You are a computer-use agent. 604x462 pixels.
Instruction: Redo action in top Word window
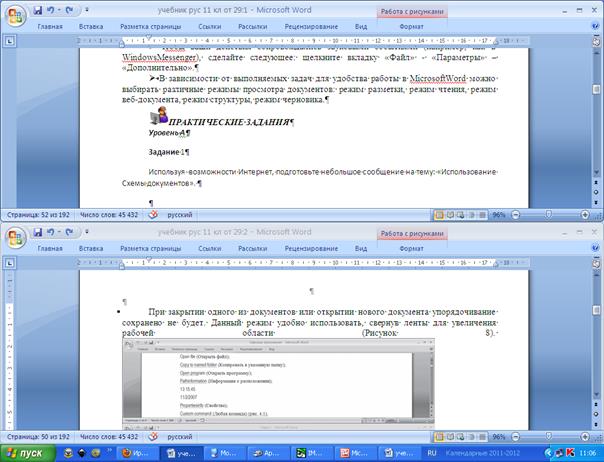click(69, 10)
